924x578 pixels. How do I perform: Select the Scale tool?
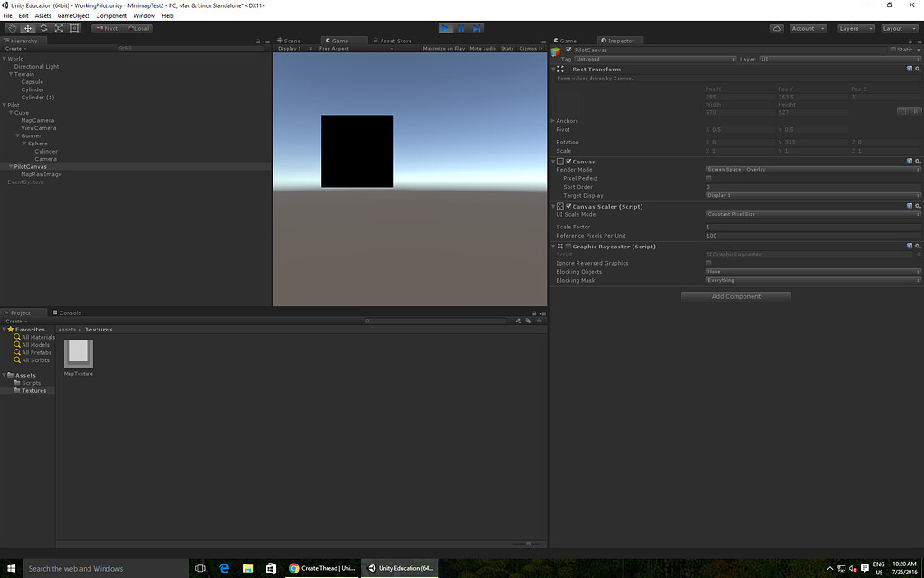(60, 28)
